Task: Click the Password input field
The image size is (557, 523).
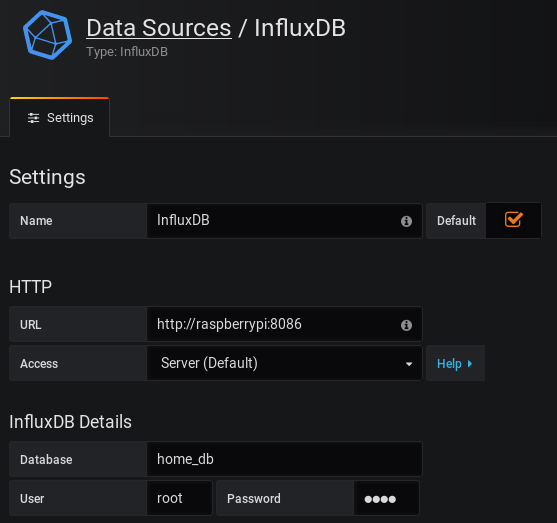Action: click(x=386, y=498)
